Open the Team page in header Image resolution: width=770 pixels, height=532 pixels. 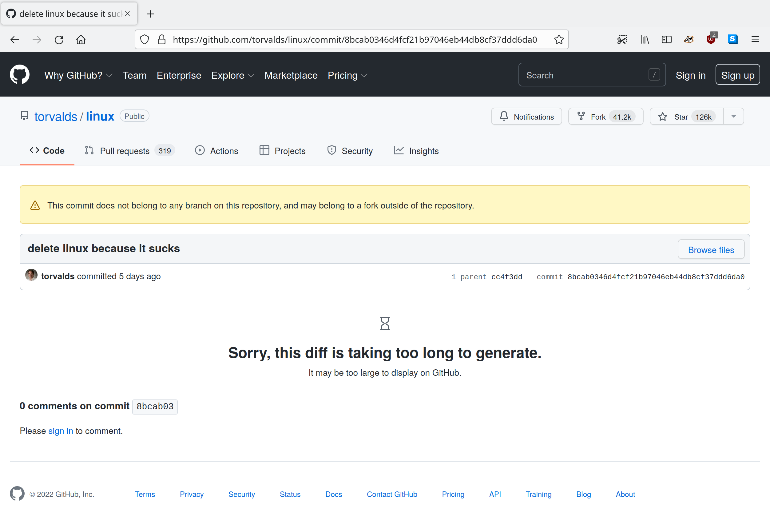134,75
